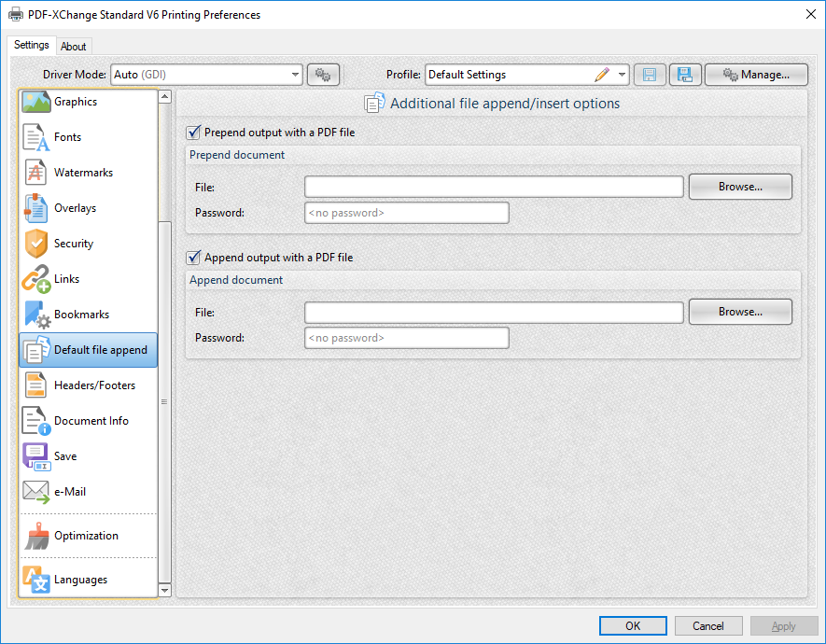
Task: Browse for the append document file
Action: pos(740,312)
